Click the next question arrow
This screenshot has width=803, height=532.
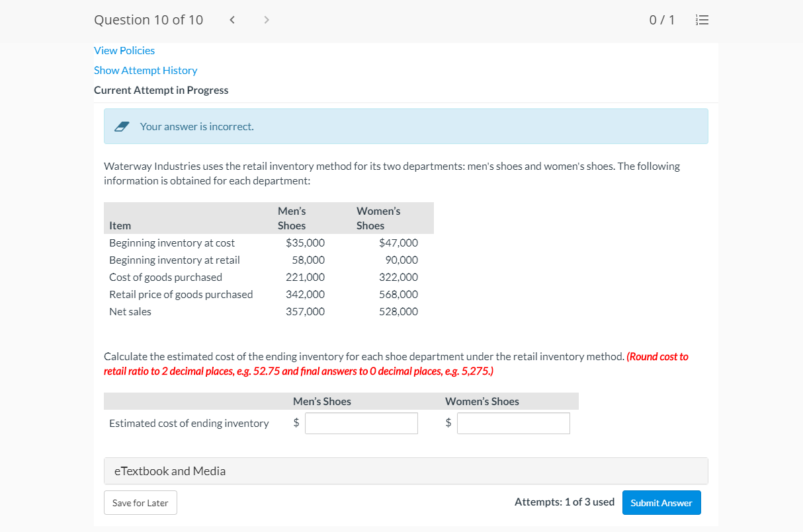click(266, 20)
